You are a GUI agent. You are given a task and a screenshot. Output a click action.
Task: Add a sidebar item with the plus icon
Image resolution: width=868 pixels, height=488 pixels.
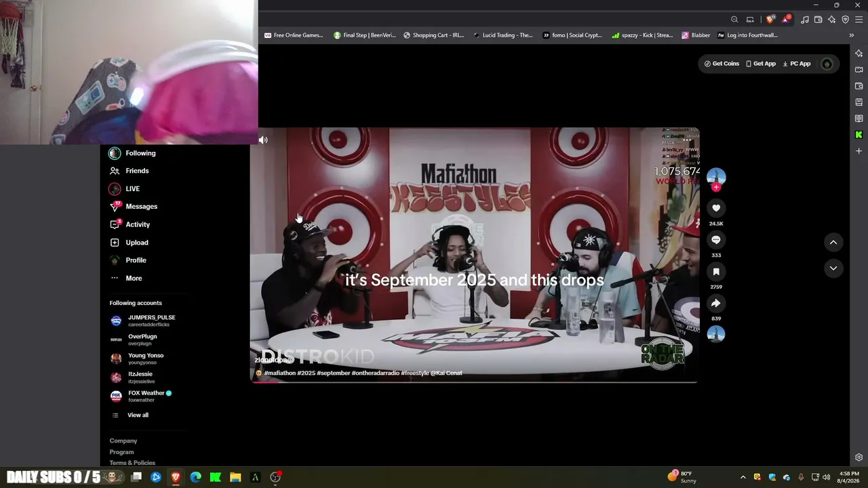pyautogui.click(x=859, y=151)
